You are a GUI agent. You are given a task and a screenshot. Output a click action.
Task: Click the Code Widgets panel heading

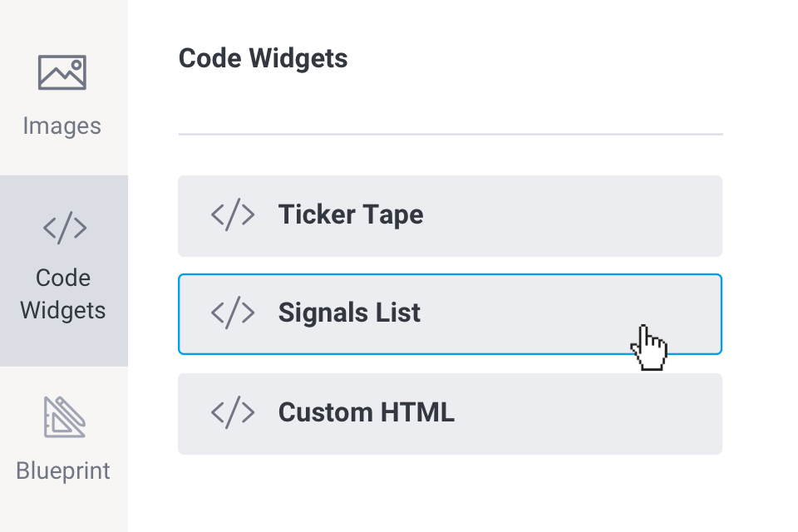(263, 58)
